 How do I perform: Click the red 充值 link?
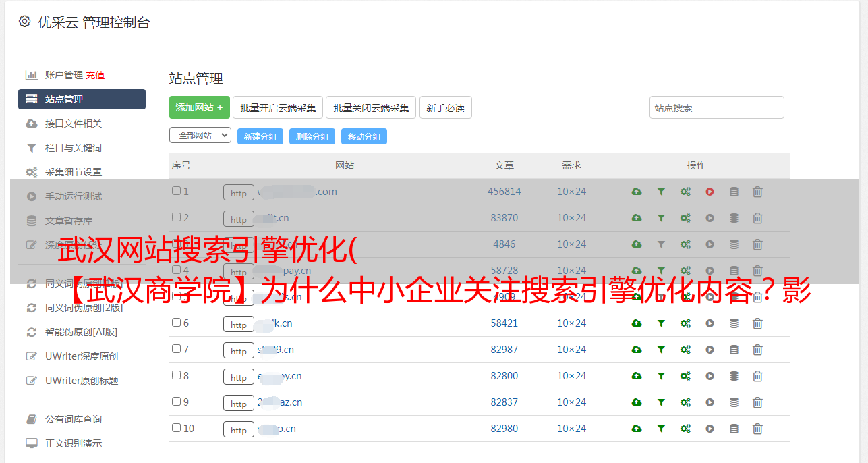(95, 75)
